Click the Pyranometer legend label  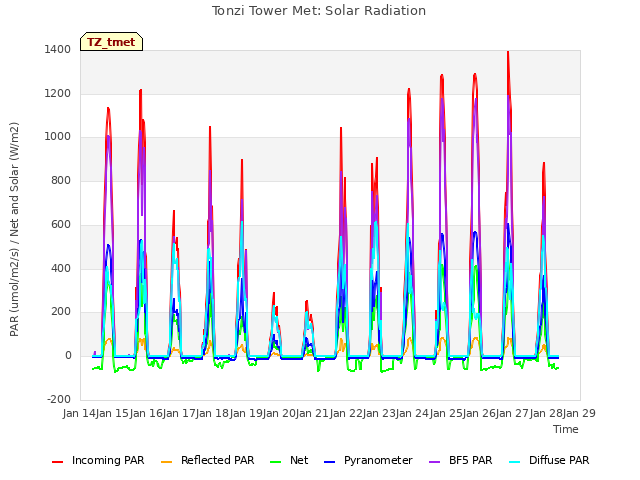[x=378, y=460]
